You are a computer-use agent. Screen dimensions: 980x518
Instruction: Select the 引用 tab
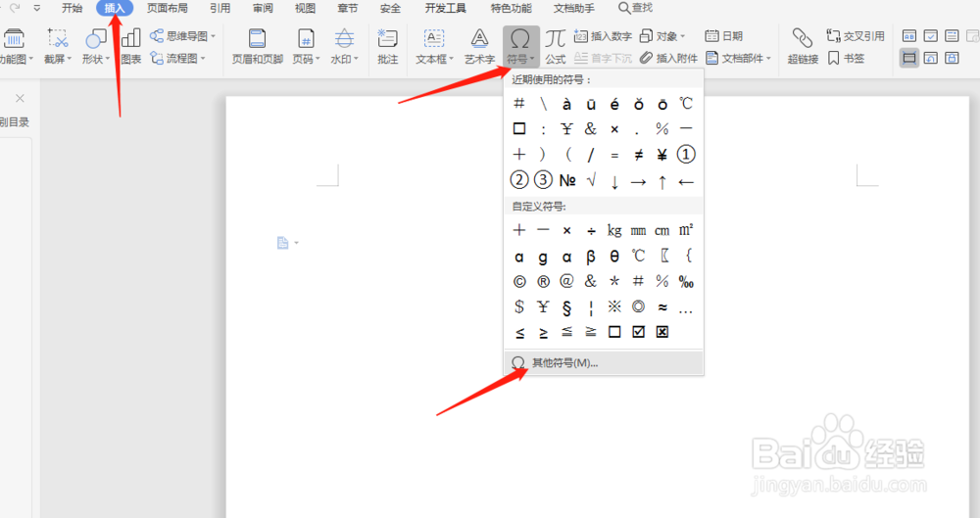(x=220, y=8)
